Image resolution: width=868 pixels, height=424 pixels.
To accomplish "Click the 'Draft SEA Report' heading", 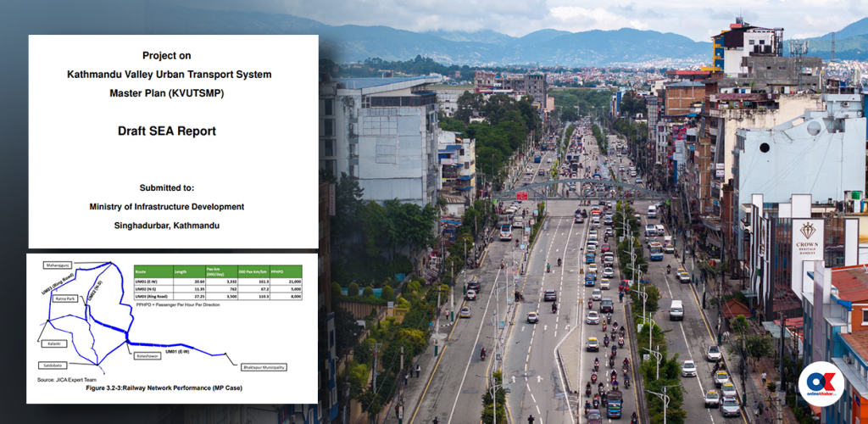I will point(167,131).
